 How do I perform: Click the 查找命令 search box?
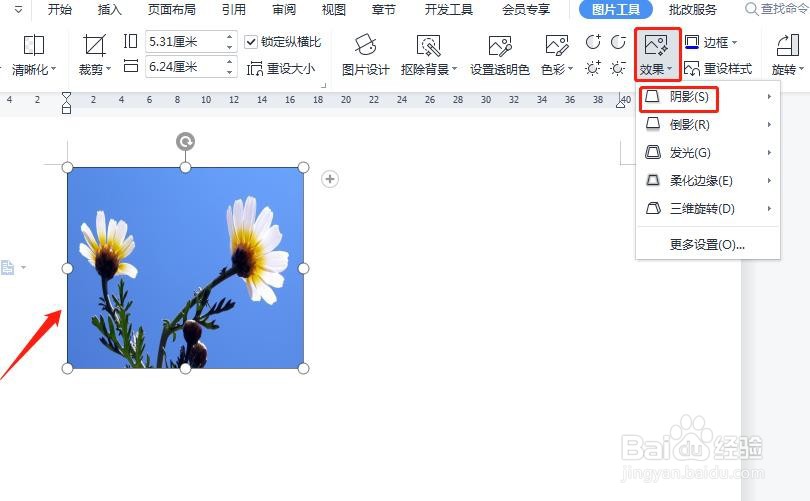[x=776, y=9]
